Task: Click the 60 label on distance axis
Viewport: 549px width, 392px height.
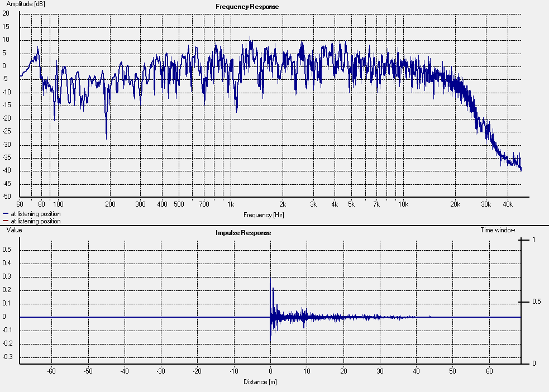Action: coord(489,371)
